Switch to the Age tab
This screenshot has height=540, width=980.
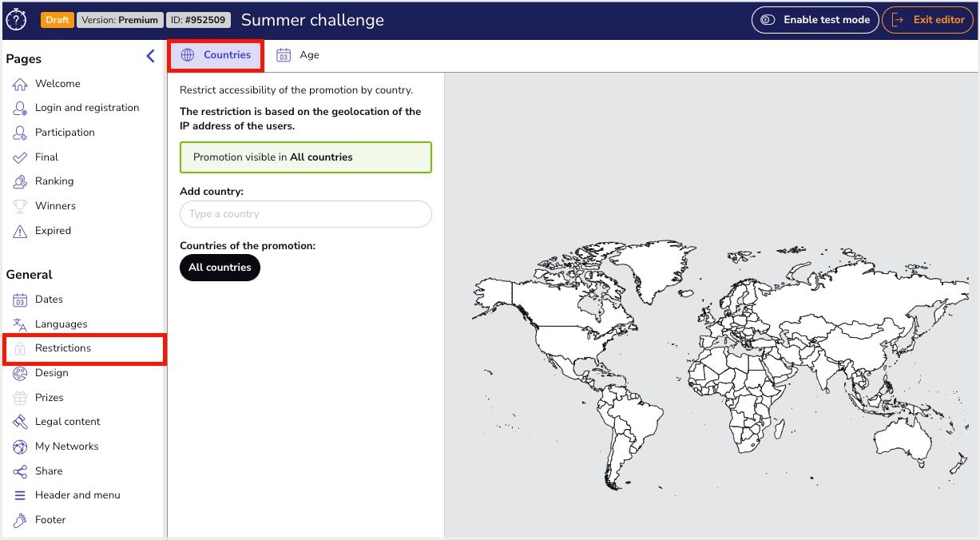coord(298,55)
